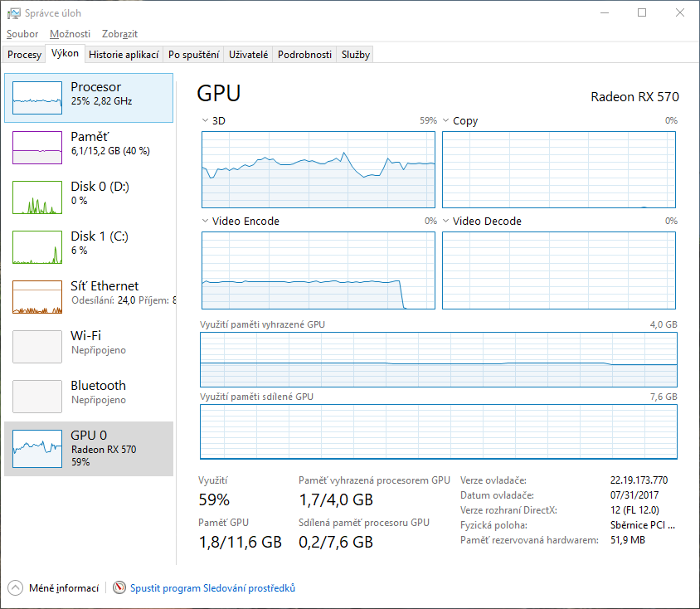Open the Síť Ethernet network graph
The image size is (700, 609).
coord(37,297)
